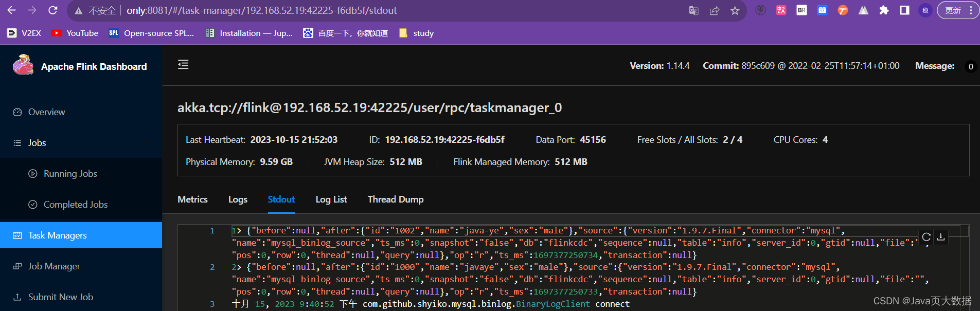Click the browser forward arrow
Screen dimensions: 980x311
tap(32, 10)
